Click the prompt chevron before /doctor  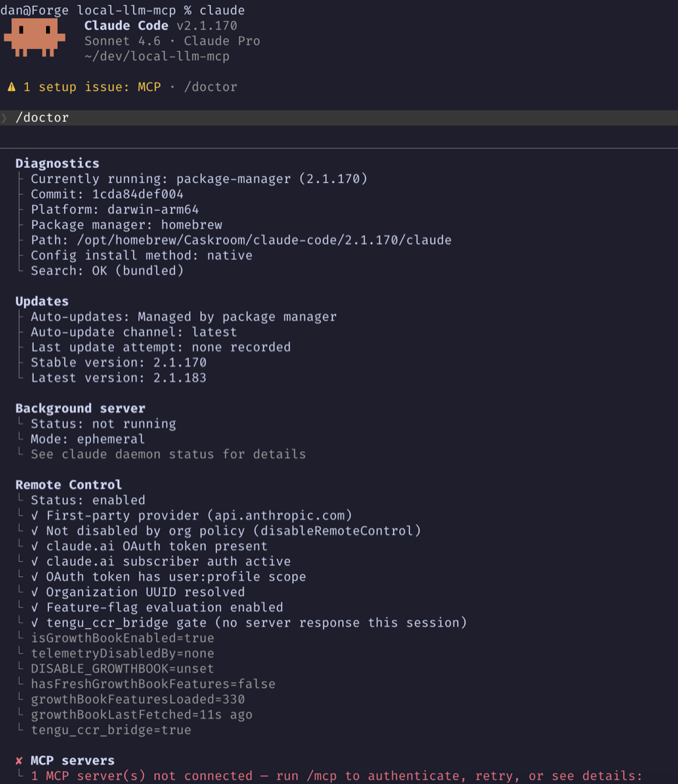tap(5, 117)
